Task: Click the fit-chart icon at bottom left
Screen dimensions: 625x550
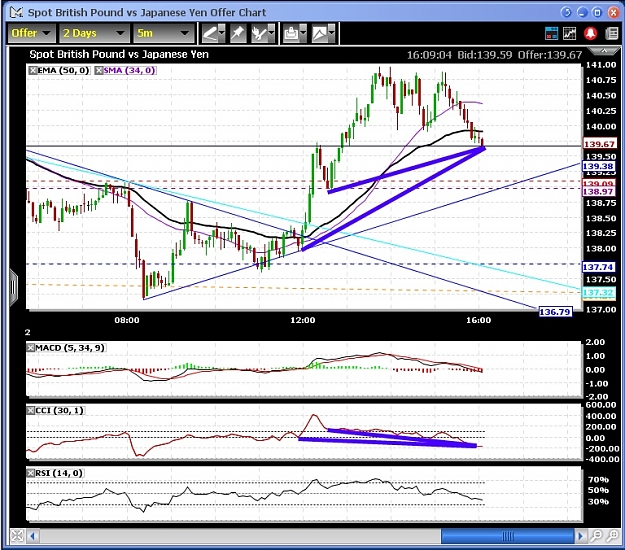Action: 17,536
